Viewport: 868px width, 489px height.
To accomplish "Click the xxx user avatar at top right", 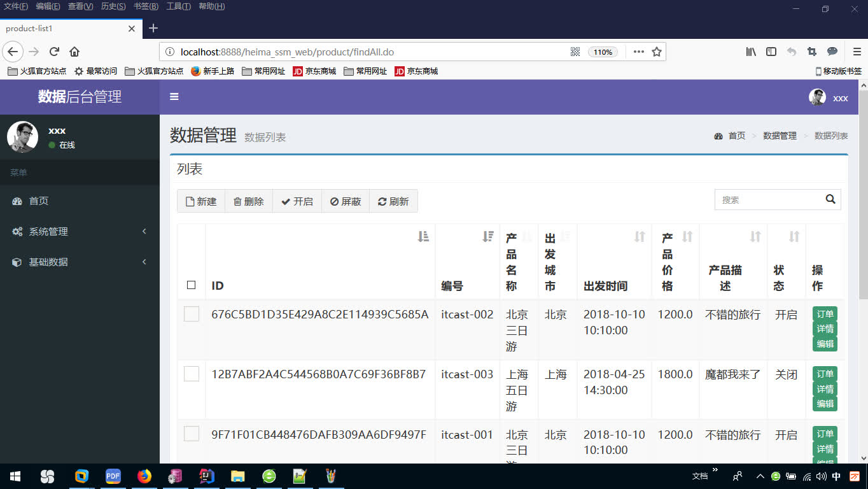I will click(817, 97).
